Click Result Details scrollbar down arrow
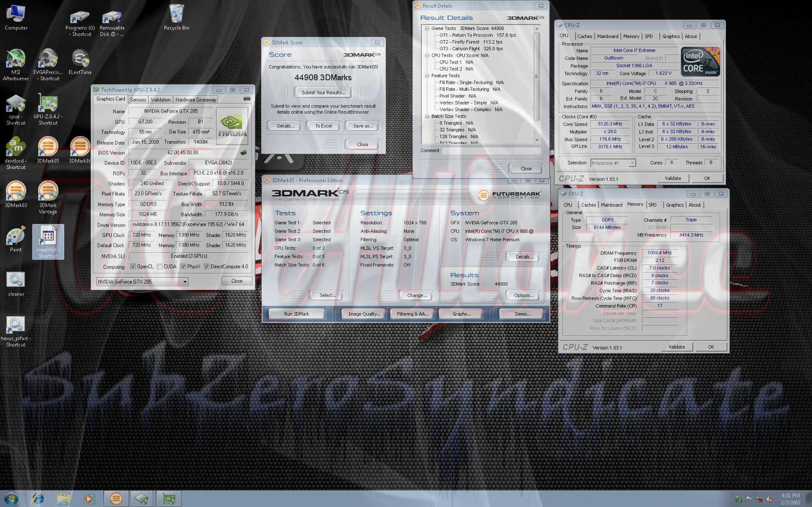 537,140
